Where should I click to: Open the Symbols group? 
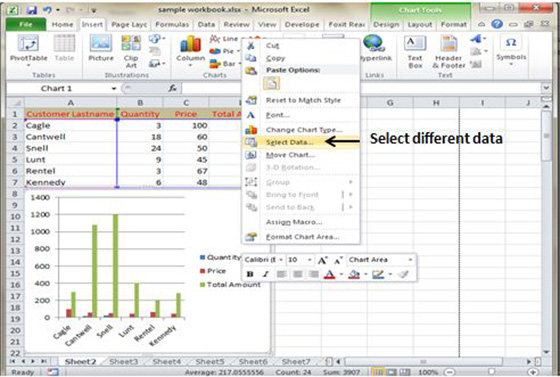point(511,51)
